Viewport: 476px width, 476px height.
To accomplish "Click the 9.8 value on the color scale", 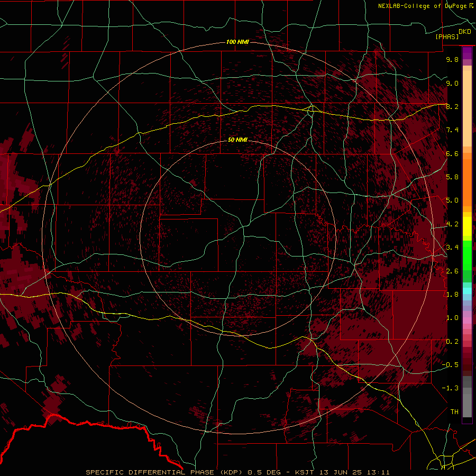I will coord(452,59).
